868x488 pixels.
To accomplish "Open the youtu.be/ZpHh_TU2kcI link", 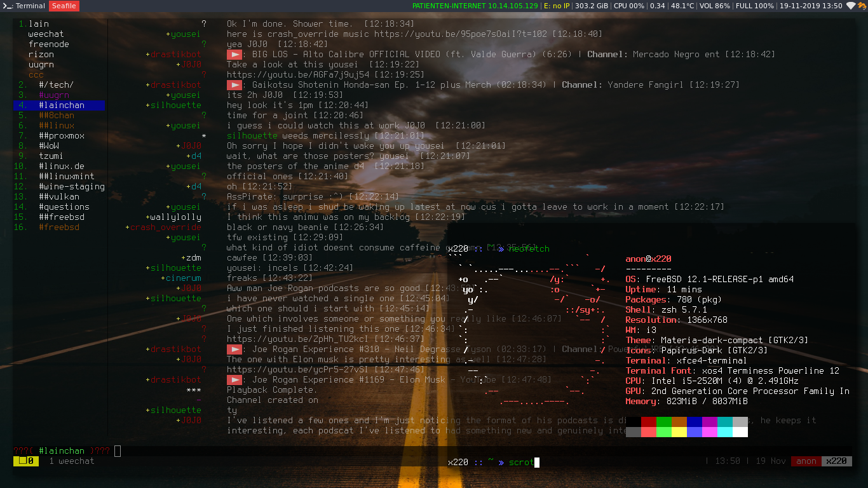I will coord(298,339).
